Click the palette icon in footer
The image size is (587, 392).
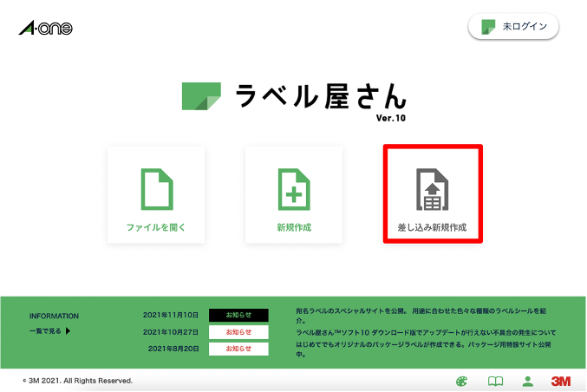tap(462, 382)
